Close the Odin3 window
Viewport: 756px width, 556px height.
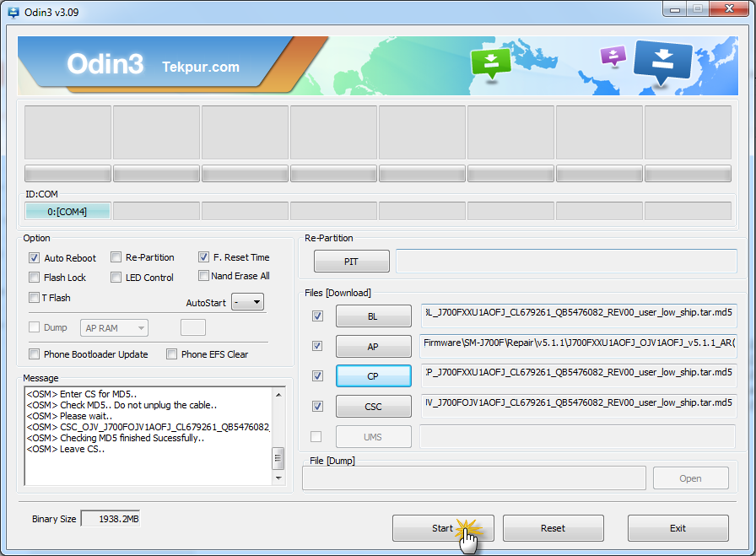(729, 9)
